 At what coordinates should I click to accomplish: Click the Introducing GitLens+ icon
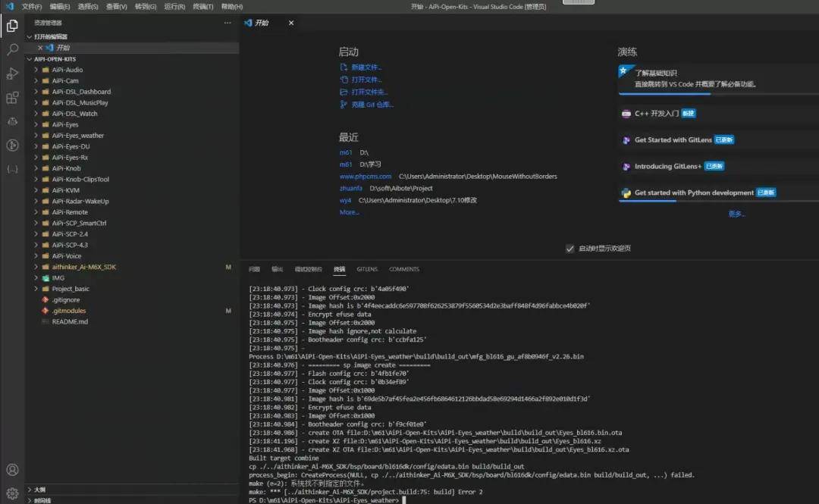click(x=626, y=167)
